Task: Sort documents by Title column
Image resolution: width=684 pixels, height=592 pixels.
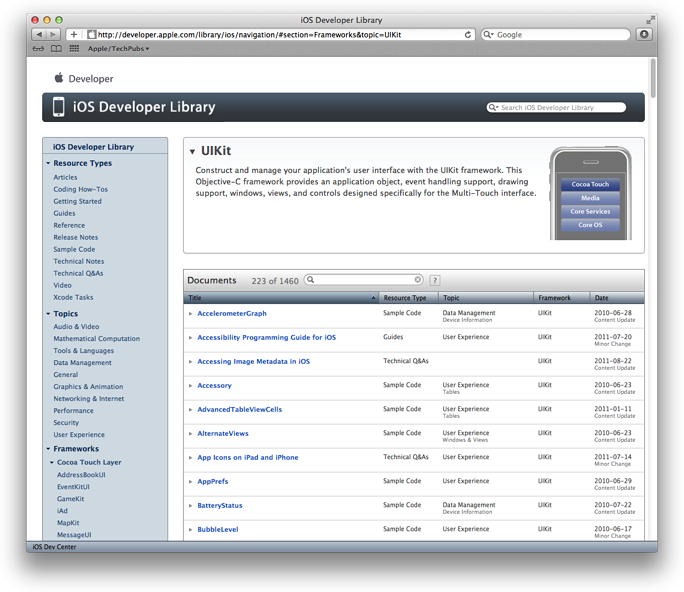Action: click(x=281, y=298)
